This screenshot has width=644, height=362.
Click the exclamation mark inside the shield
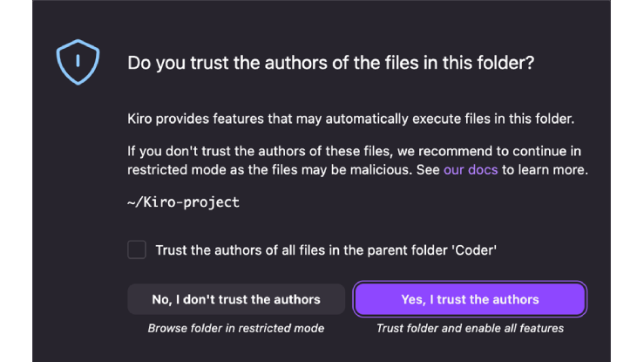(78, 61)
